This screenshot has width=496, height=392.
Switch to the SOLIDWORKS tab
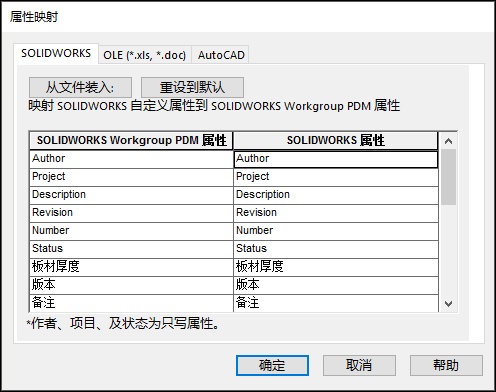tap(56, 53)
